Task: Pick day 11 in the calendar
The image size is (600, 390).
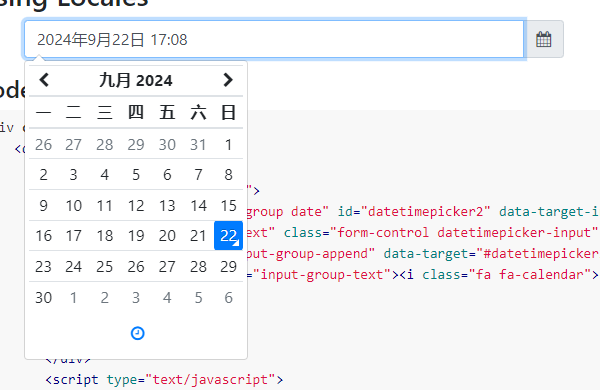Action: [x=105, y=206]
